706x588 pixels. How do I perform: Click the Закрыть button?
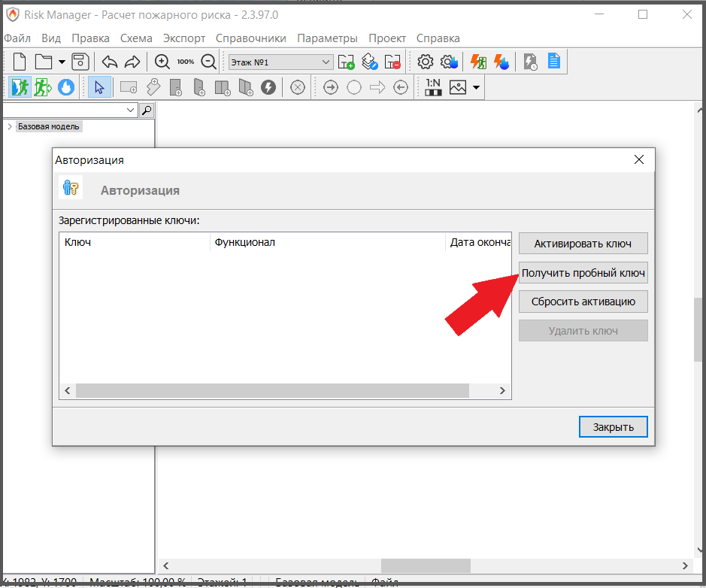614,427
